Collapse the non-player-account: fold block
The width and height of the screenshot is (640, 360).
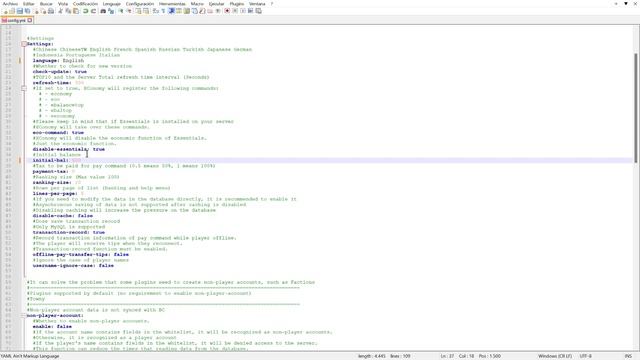coord(24,316)
